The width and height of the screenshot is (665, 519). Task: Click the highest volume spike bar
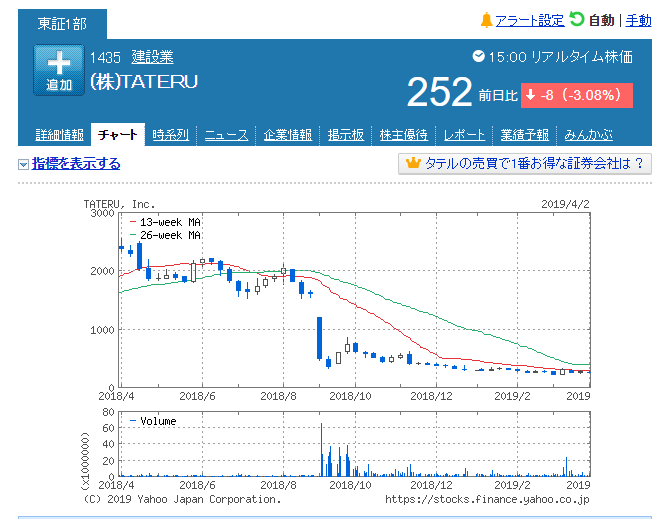(321, 450)
